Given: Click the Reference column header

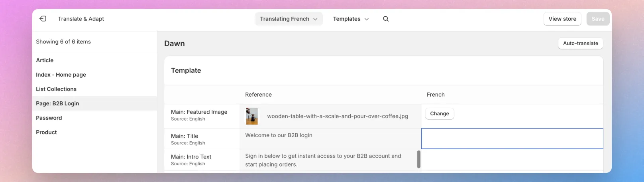Looking at the screenshot, I should [x=258, y=95].
